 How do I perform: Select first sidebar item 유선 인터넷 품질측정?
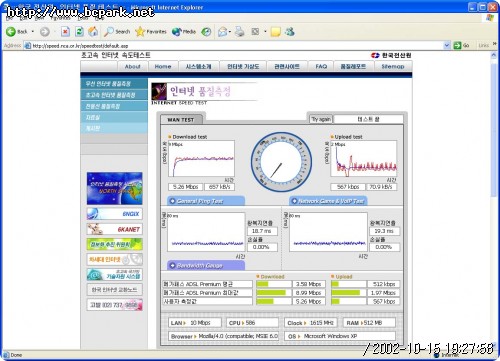114,84
